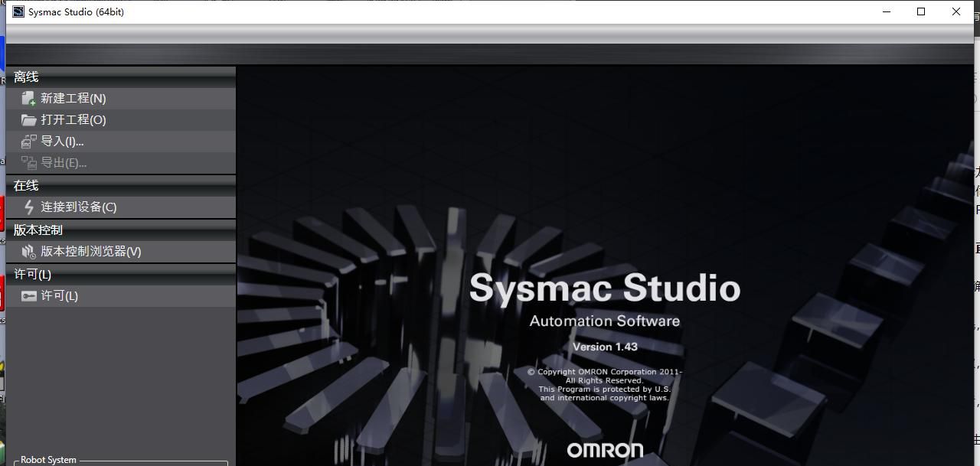Choose 打开工程(O) to open a project
Viewport: 980px width, 466px height.
tap(121, 119)
